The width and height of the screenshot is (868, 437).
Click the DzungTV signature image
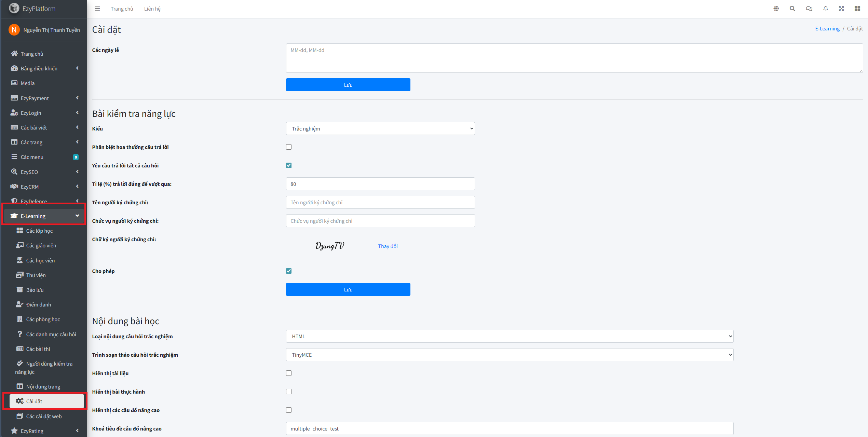[330, 246]
